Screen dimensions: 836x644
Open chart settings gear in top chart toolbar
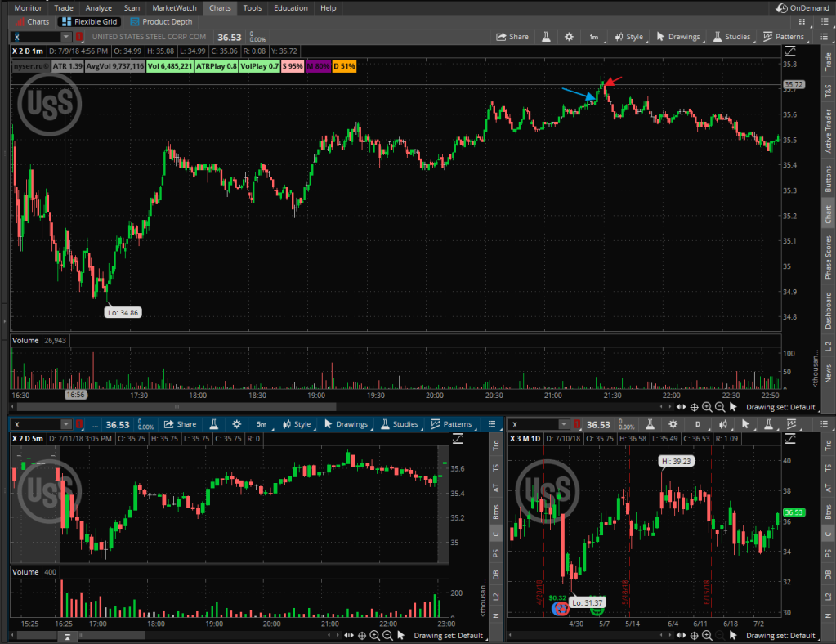tap(569, 37)
